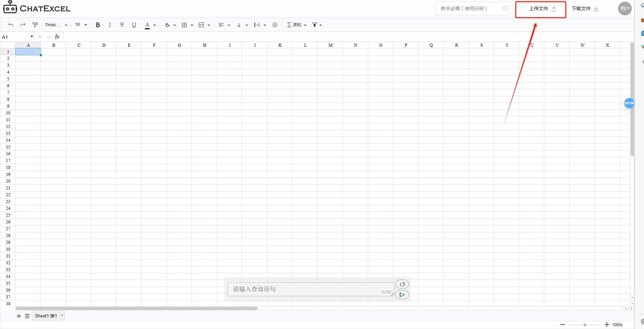The height and width of the screenshot is (329, 644).
Task: Click the ChatExcel robot logo
Action: pyautogui.click(x=10, y=7)
